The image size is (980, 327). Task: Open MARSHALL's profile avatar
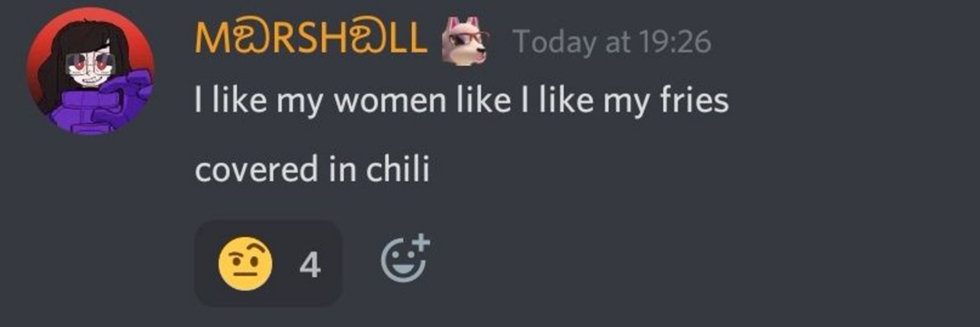(90, 71)
